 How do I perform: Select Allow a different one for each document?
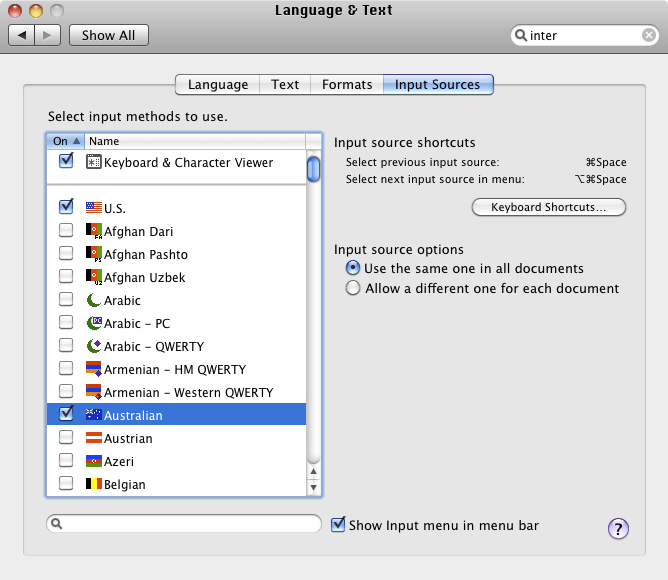point(352,288)
